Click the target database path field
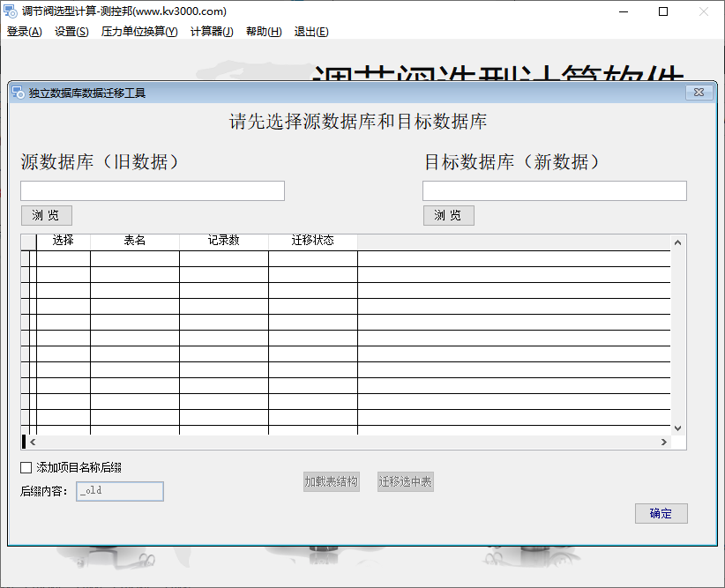The width and height of the screenshot is (725, 588). pyautogui.click(x=555, y=191)
